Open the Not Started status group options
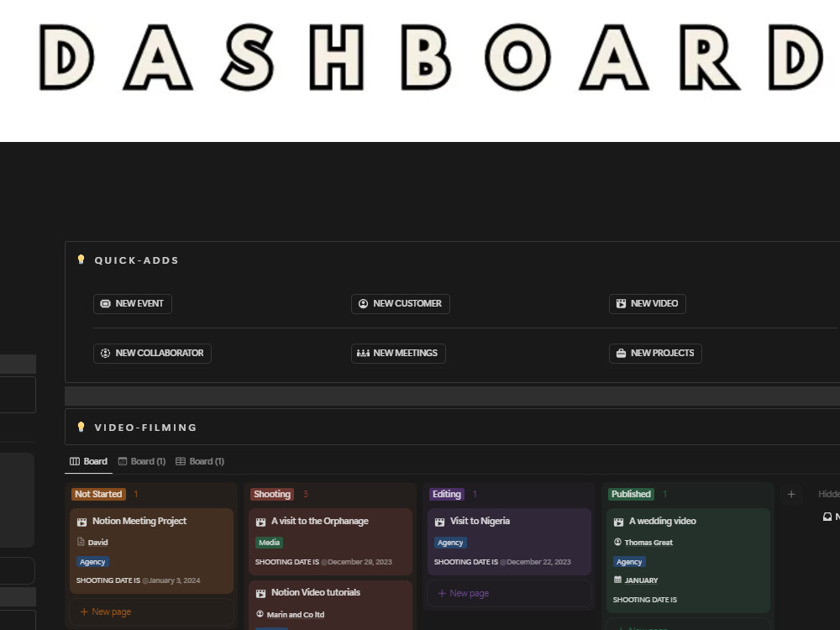This screenshot has width=840, height=630. [98, 494]
